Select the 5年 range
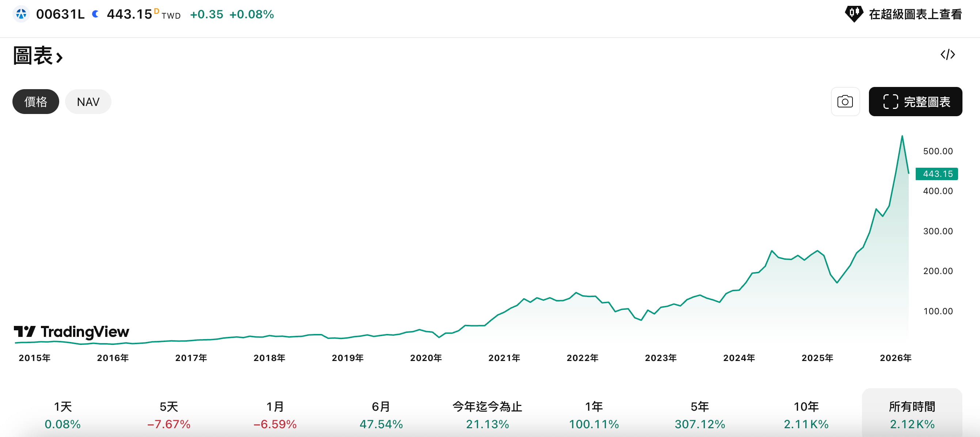Viewport: 980px width, 437px height. coord(700,415)
